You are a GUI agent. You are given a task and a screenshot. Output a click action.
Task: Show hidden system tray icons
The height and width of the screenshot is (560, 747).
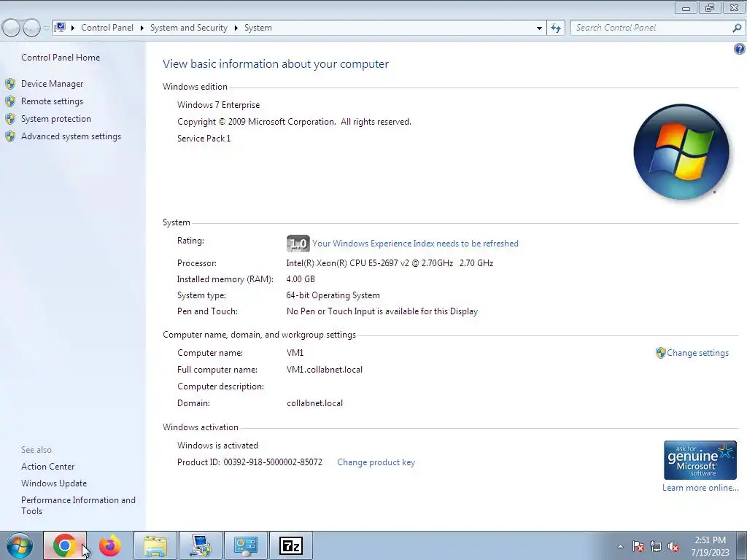click(x=620, y=546)
